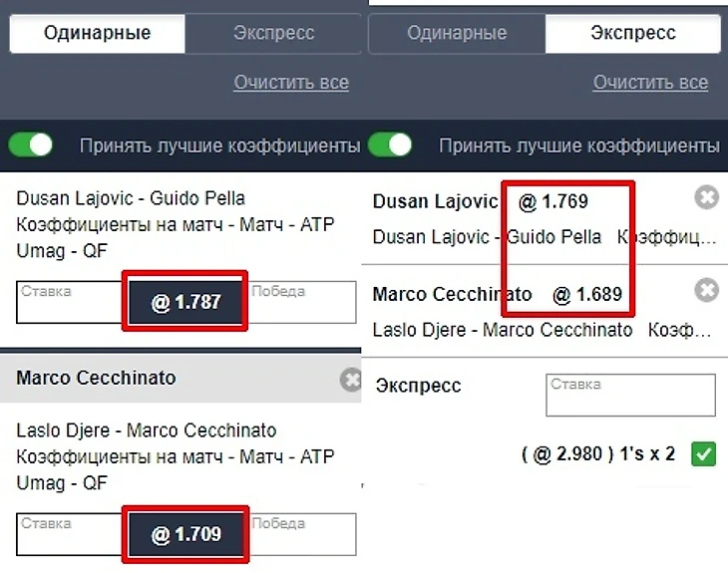This screenshot has height=573, width=728.
Task: Switch to Одинарные tab in left panel
Action: point(97,33)
